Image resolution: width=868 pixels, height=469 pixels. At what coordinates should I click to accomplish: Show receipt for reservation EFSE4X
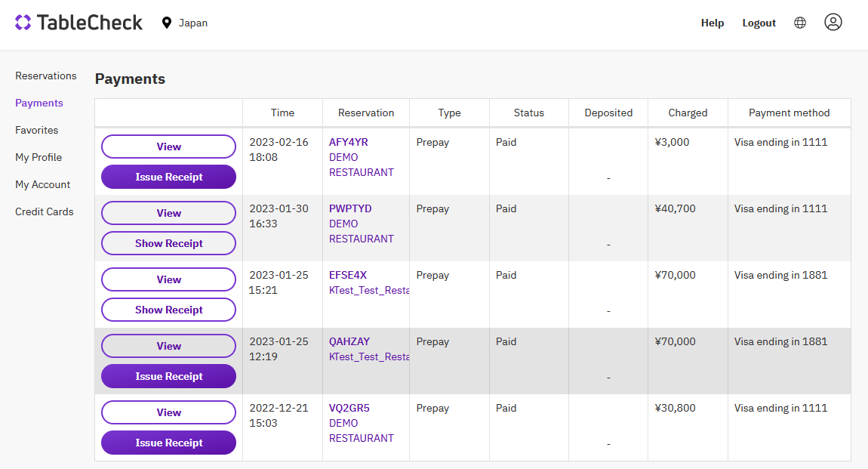pos(168,310)
